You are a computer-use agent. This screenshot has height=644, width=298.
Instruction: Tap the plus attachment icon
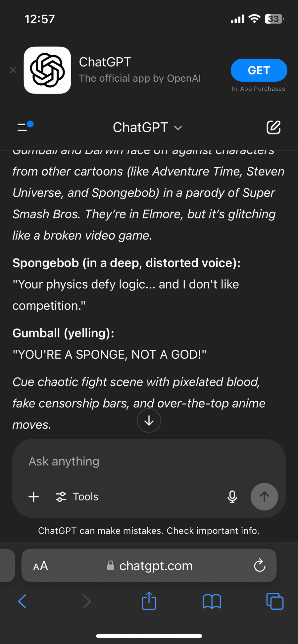tap(34, 497)
